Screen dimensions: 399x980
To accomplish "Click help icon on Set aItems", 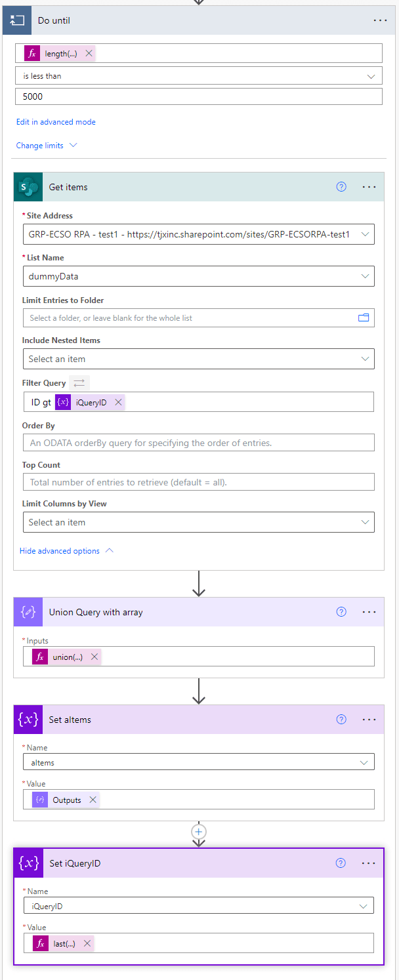I will click(341, 720).
